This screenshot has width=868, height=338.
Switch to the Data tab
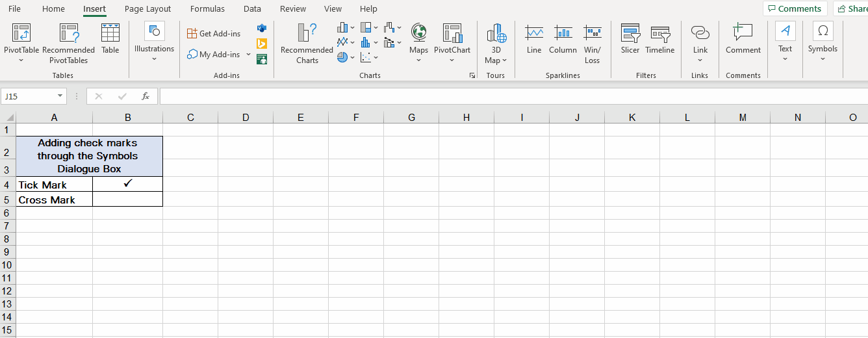coord(253,8)
